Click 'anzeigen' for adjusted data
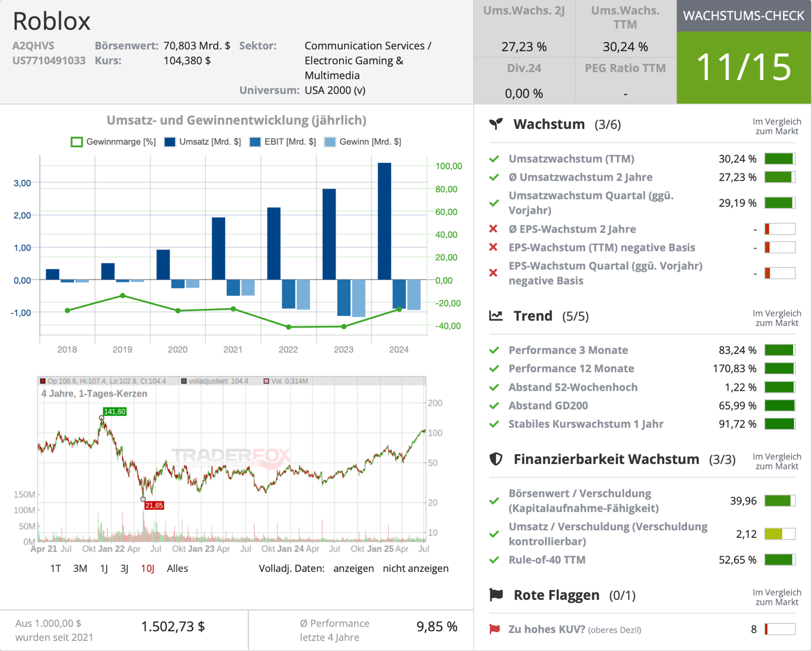This screenshot has width=812, height=651. (354, 568)
